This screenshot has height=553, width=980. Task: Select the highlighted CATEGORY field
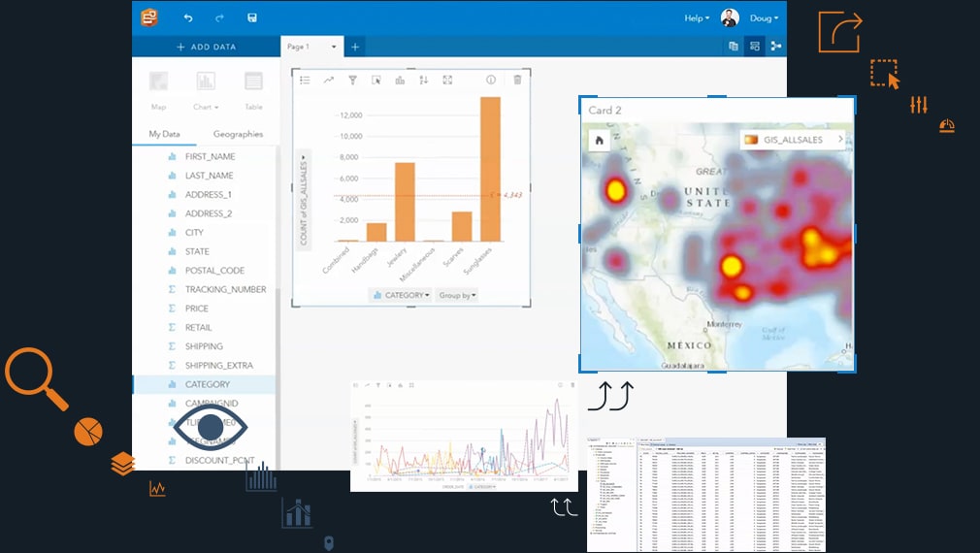coord(205,384)
